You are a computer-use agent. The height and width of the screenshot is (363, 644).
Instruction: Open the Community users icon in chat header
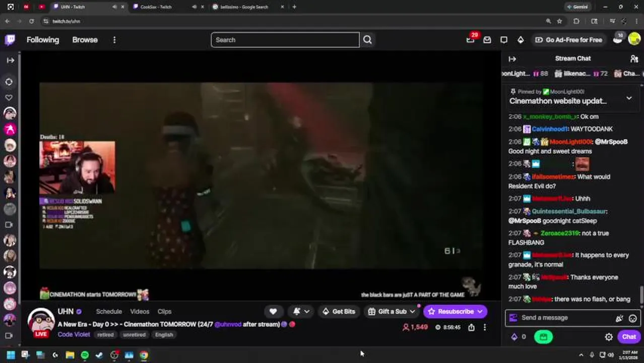tap(634, 58)
